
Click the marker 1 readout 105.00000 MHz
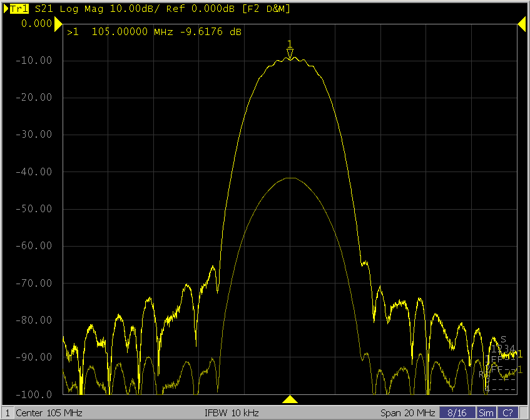[121, 32]
